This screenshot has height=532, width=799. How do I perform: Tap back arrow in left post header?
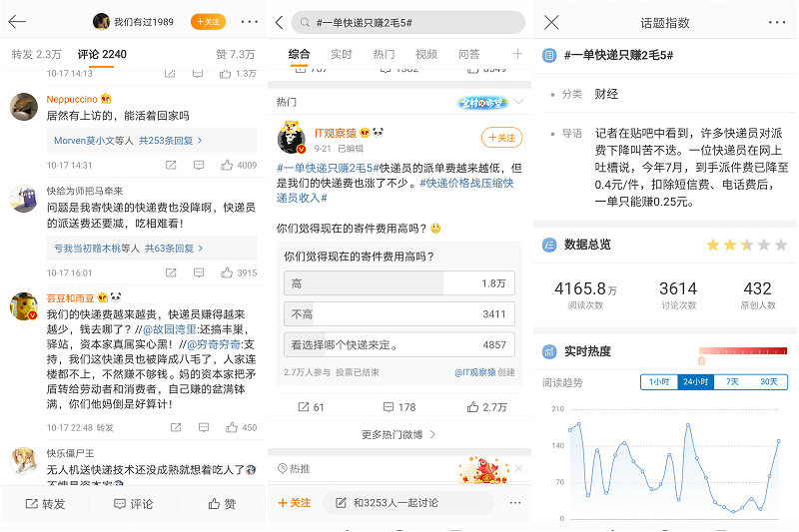click(18, 22)
